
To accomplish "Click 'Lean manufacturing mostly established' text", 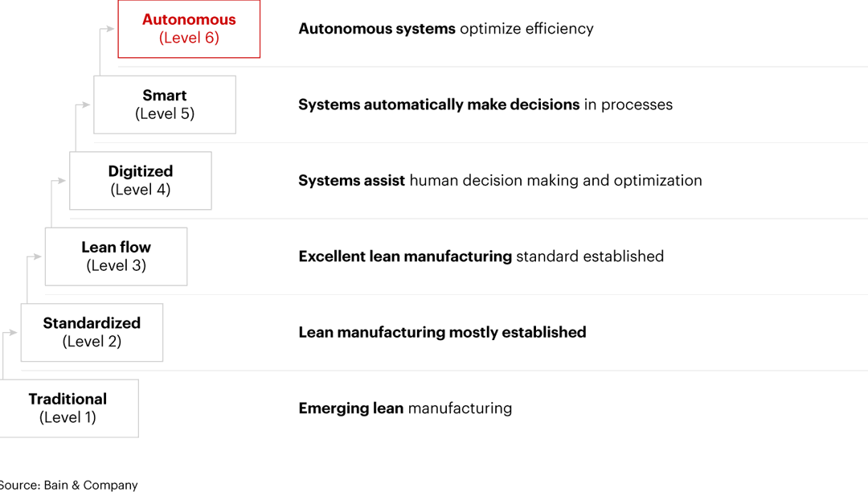I will click(x=442, y=332).
